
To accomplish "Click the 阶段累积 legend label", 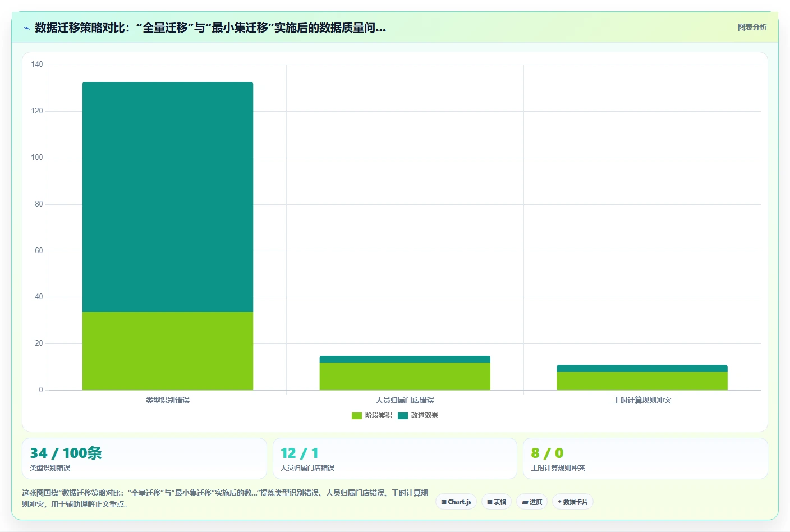I will click(379, 415).
